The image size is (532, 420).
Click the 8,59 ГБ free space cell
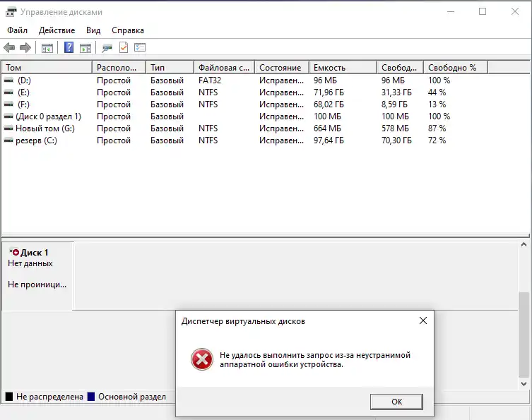394,104
